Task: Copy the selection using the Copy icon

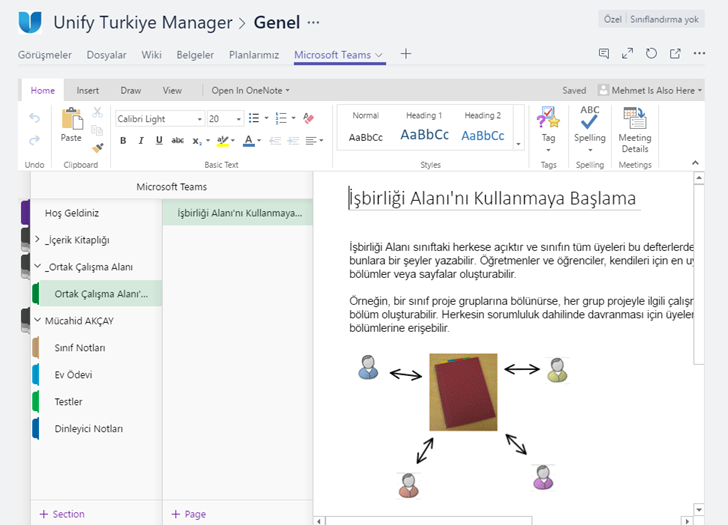Action: (97, 130)
